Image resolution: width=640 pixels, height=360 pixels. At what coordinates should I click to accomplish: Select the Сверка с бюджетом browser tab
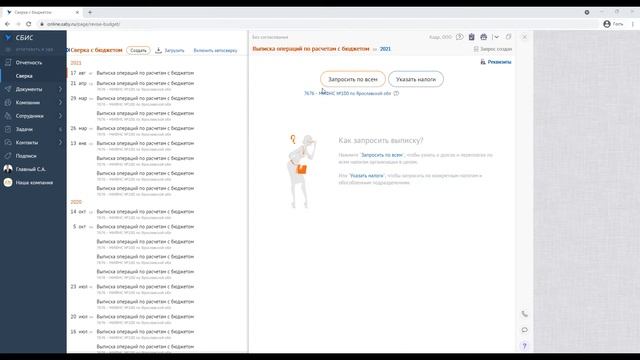[43, 12]
